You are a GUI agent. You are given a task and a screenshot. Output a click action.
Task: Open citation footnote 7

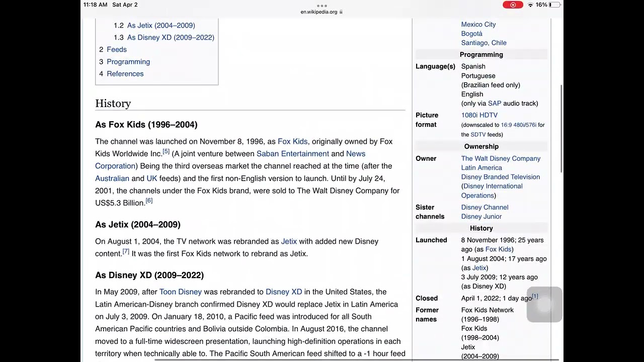point(126,251)
